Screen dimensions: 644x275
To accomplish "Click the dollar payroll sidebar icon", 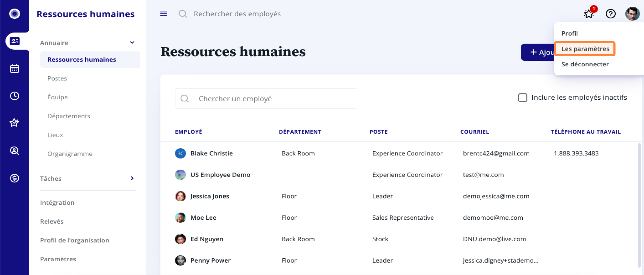I will click(15, 178).
